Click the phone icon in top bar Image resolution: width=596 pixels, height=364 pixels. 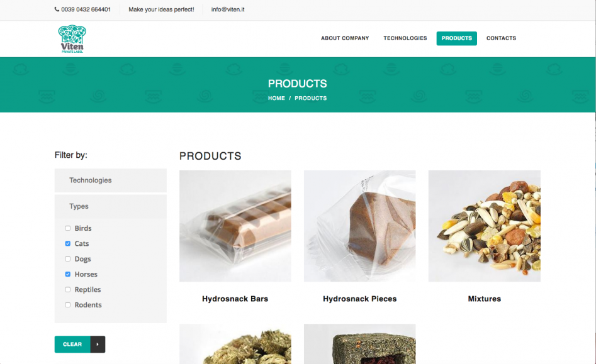click(57, 9)
